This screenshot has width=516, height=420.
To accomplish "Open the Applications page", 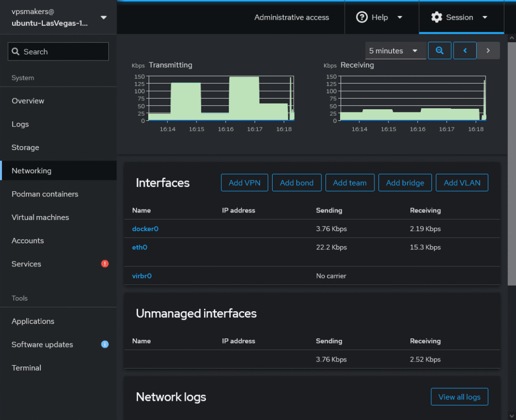I will pyautogui.click(x=58, y=321).
